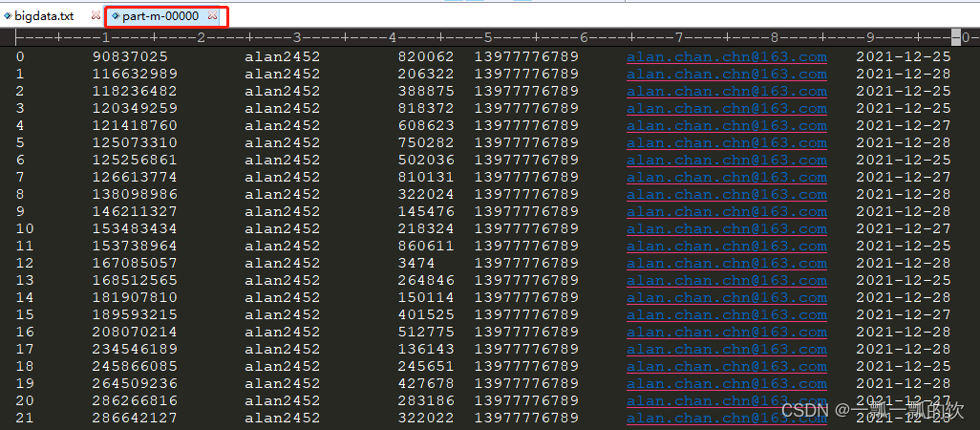Open the email link in row 0
Image resolution: width=980 pixels, height=430 pixels.
[x=727, y=57]
